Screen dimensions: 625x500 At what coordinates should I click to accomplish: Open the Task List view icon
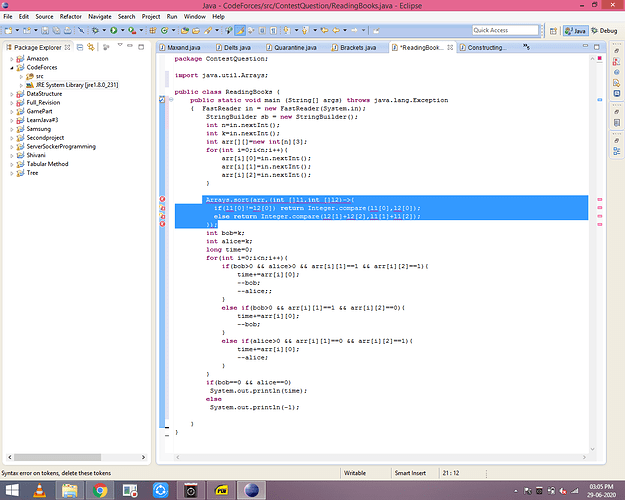[617, 122]
